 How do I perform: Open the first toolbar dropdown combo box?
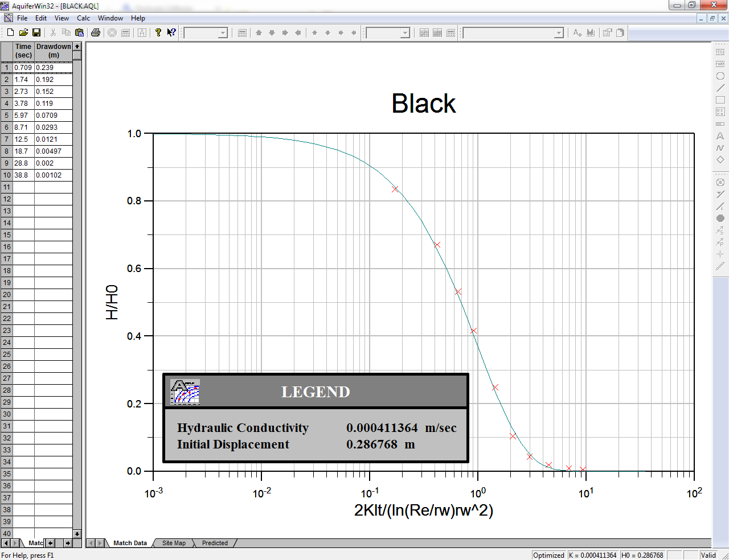coord(223,33)
